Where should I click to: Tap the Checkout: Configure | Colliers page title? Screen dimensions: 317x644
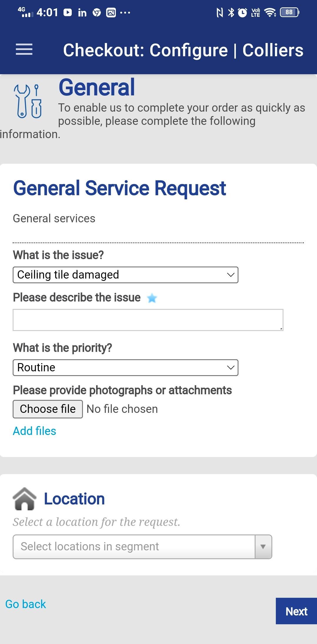[x=183, y=50]
